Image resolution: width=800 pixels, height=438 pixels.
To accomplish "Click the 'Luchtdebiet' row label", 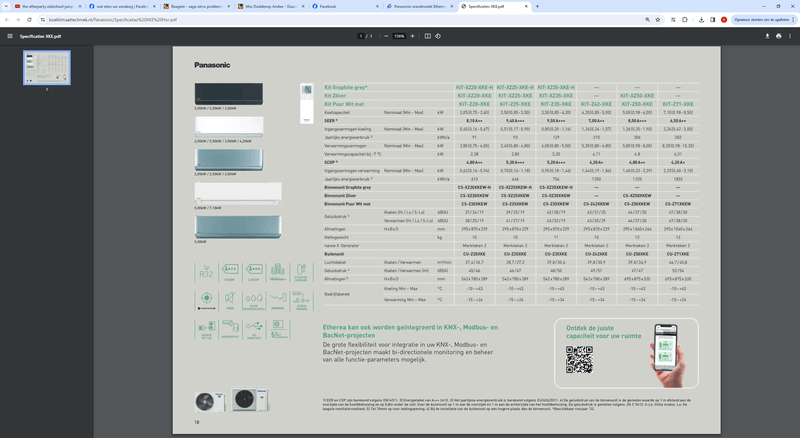I will tap(335, 262).
